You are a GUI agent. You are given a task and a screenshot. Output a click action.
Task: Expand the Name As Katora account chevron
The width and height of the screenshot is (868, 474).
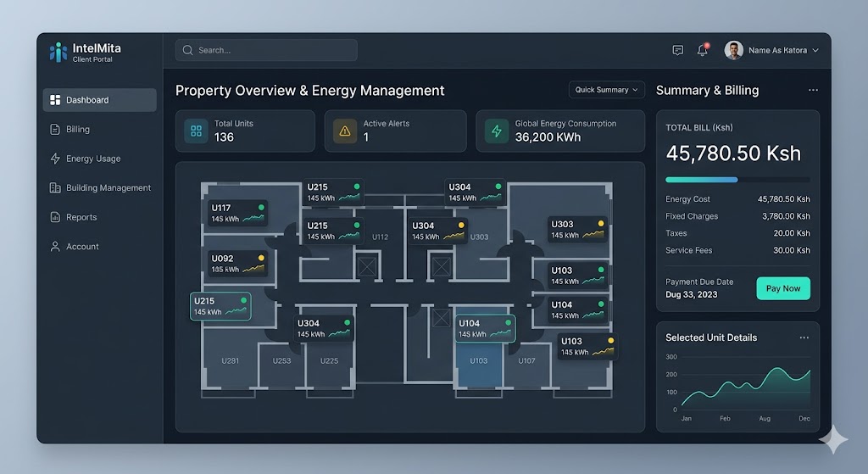point(815,50)
